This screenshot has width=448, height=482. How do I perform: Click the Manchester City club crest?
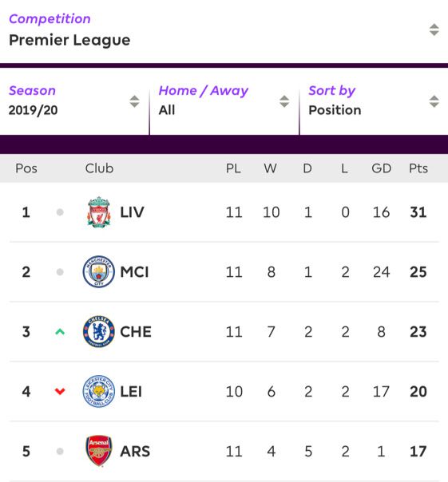[x=99, y=272]
